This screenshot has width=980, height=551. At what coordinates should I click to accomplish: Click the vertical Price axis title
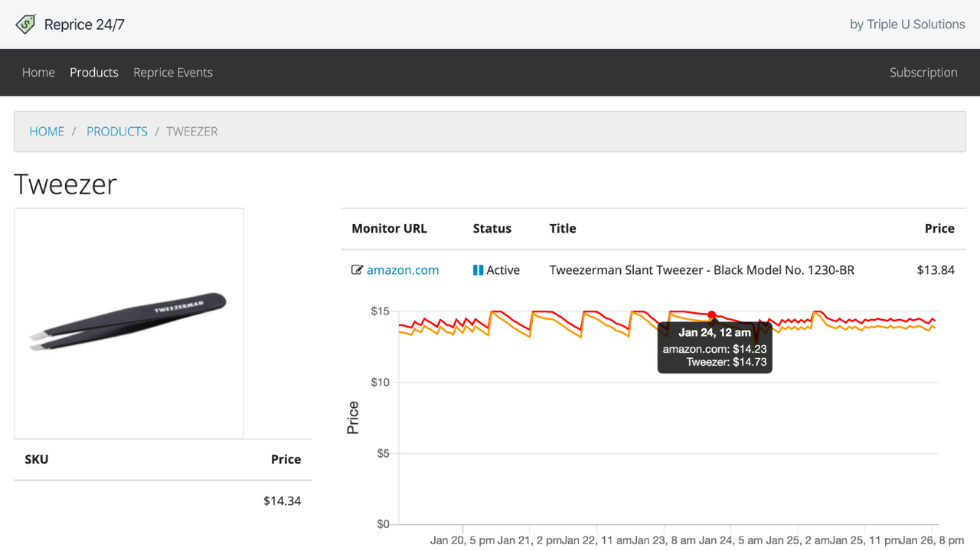click(353, 418)
